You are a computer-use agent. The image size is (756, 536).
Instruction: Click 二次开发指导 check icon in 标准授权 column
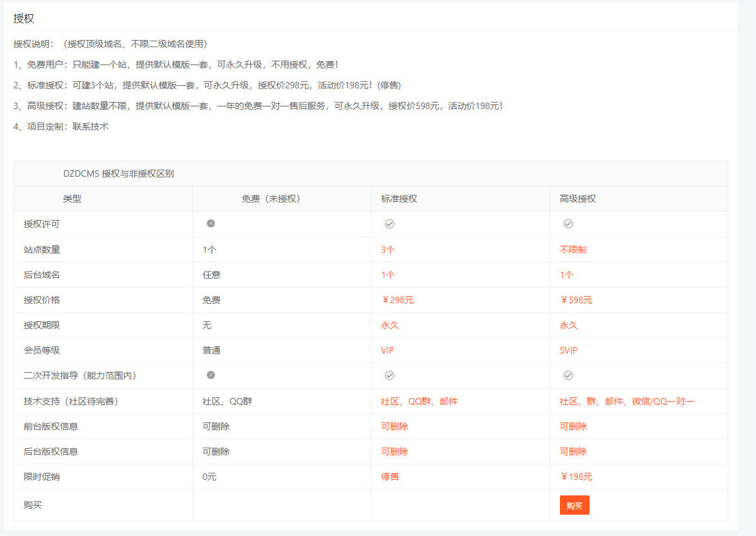(390, 375)
